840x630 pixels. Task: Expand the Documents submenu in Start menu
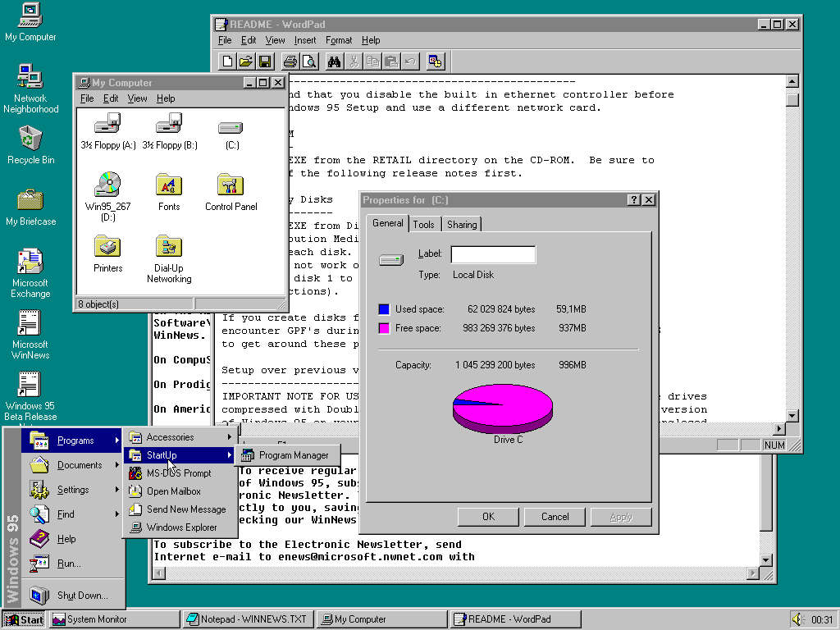[79, 465]
